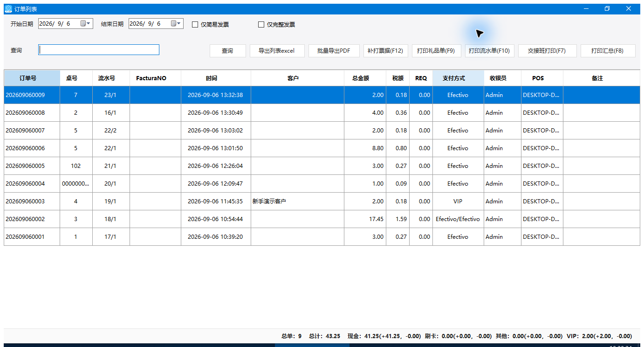Focus the 查询 search input field
Viewport: 644px width, 347px height.
(x=99, y=50)
